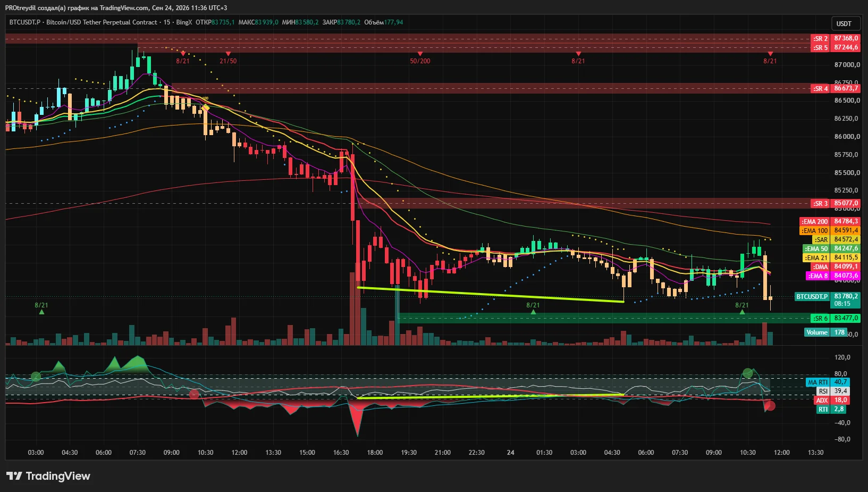Click the red 50/200 cross triangle marker
The image size is (868, 492).
coord(420,54)
